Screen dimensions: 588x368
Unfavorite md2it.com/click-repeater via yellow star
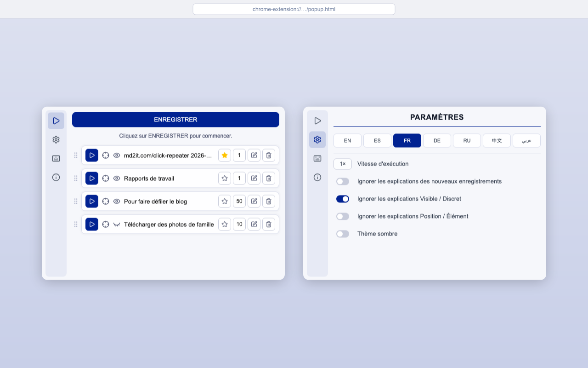coord(225,155)
